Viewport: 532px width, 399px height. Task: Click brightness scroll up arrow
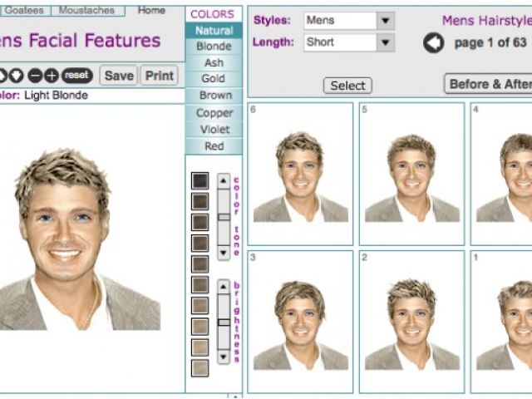(224, 285)
